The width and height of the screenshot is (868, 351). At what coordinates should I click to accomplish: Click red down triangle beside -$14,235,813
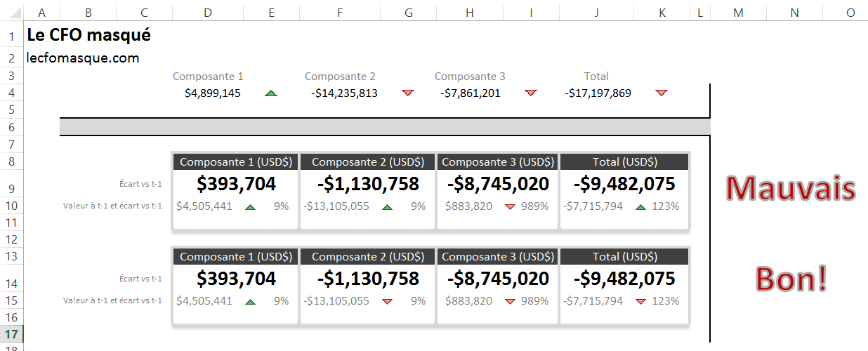pyautogui.click(x=408, y=93)
